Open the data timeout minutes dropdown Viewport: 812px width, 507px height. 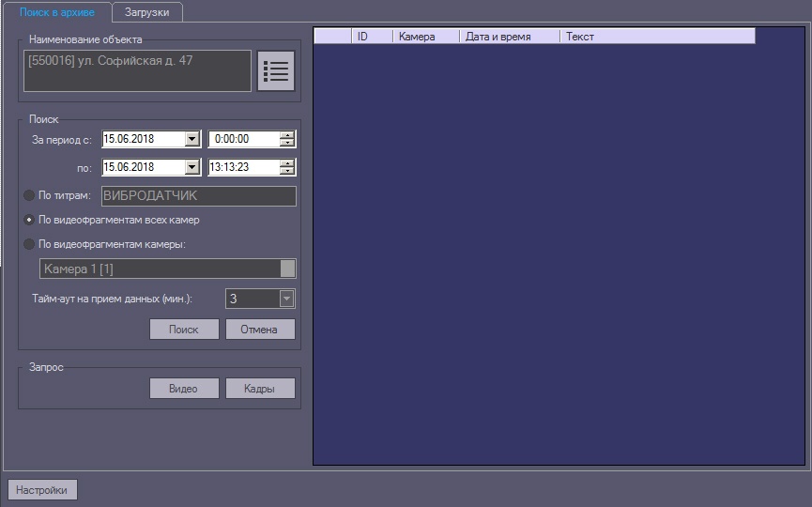pos(287,299)
